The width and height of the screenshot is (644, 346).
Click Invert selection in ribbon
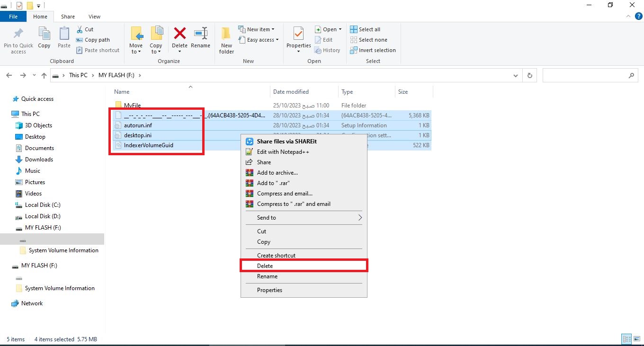(x=376, y=50)
